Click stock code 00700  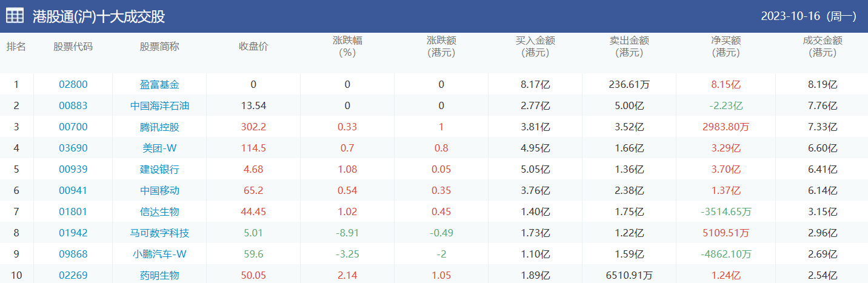pyautogui.click(x=73, y=127)
